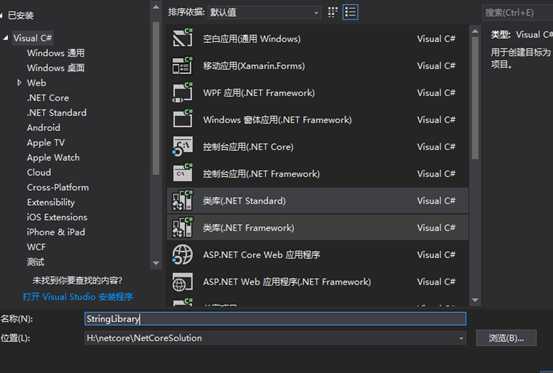Click the console app (.NET Framework) icon
Viewport: 553px width, 373px height.
182,173
